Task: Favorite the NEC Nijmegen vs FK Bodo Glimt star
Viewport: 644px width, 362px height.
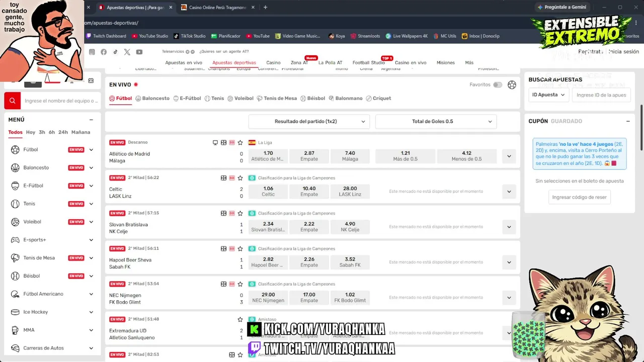Action: (240, 284)
